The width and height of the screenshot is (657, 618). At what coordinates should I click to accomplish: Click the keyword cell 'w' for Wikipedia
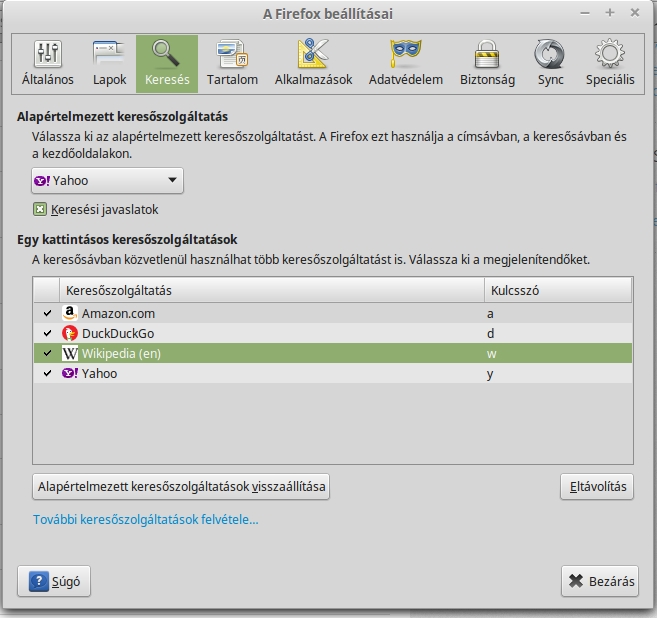point(491,354)
